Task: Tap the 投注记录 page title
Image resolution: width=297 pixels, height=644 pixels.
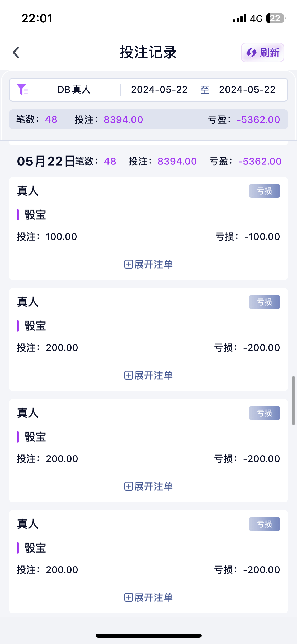Action: 148,52
